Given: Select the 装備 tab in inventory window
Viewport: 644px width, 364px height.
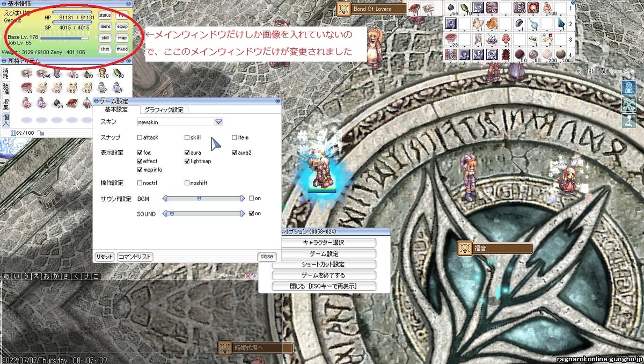Looking at the screenshot, I should pos(5,89).
